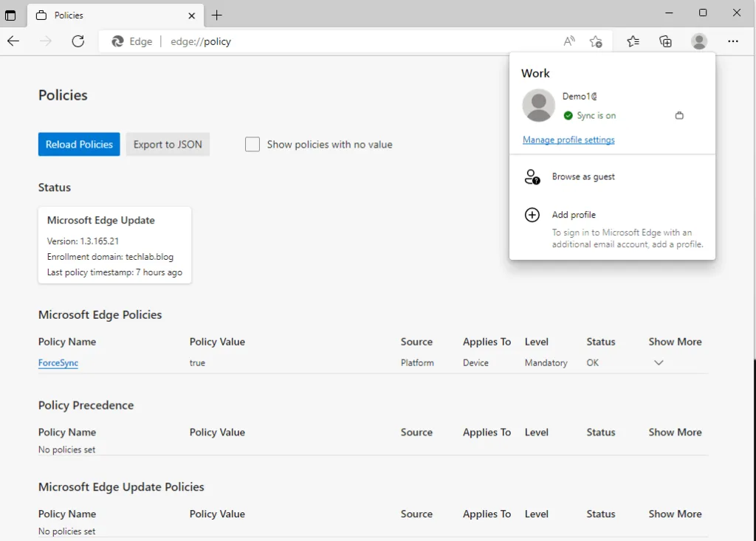
Task: Click the profile avatar in toolbar
Action: click(x=699, y=41)
